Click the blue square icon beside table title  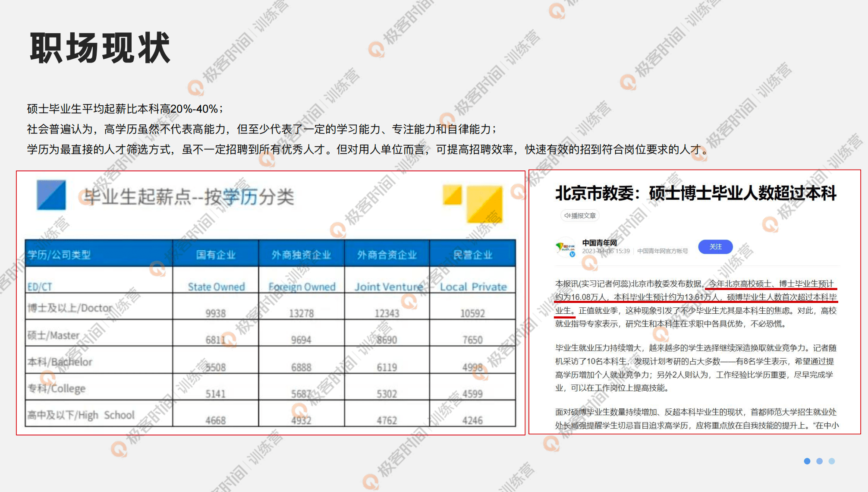tap(51, 195)
